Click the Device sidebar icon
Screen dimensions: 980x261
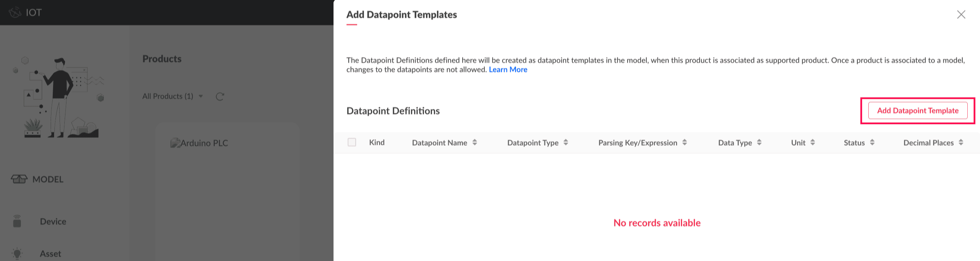tap(17, 221)
